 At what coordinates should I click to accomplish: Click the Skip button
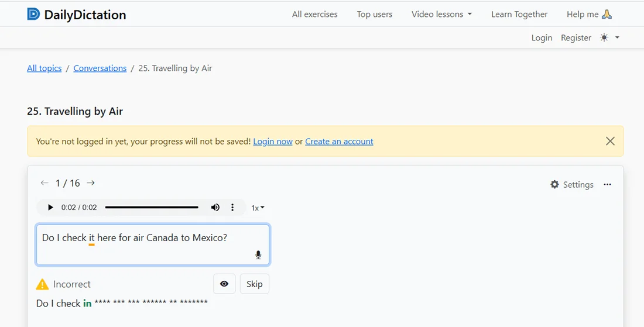tap(254, 284)
